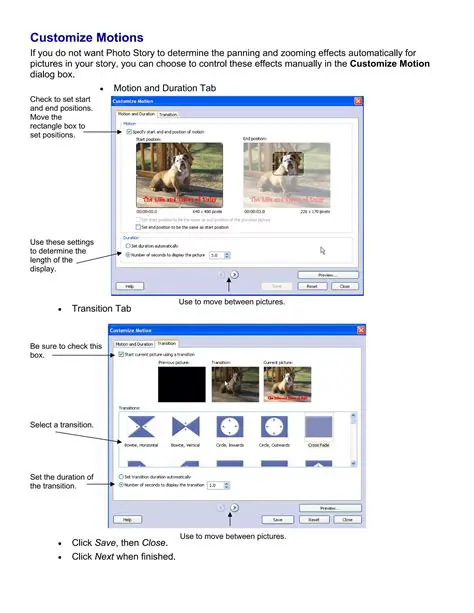Click the active Motion and Duration tab
The image size is (474, 613).
(x=136, y=114)
